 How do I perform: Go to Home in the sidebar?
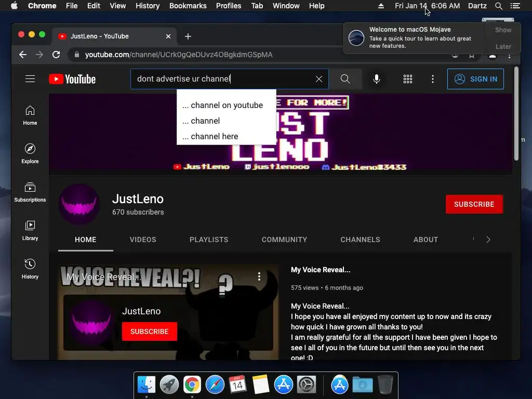coord(30,115)
